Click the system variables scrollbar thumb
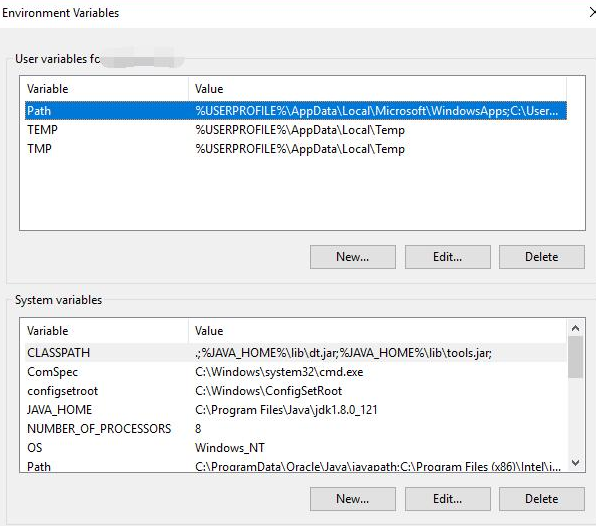This screenshot has height=526, width=596. 576,357
